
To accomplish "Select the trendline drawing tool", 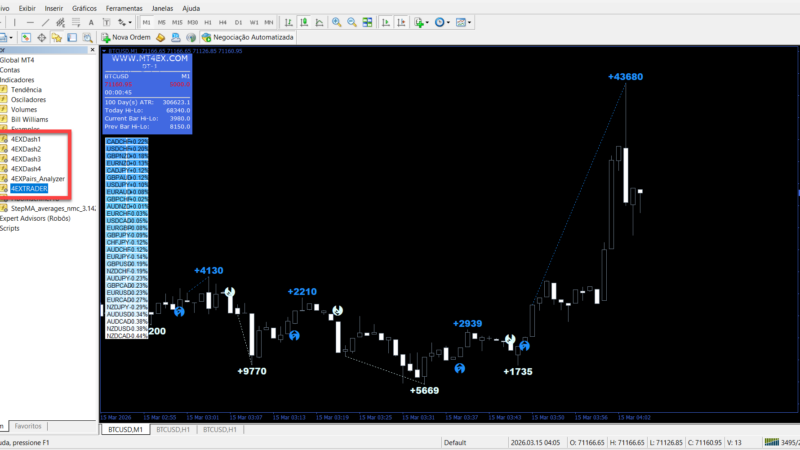I will (45, 22).
